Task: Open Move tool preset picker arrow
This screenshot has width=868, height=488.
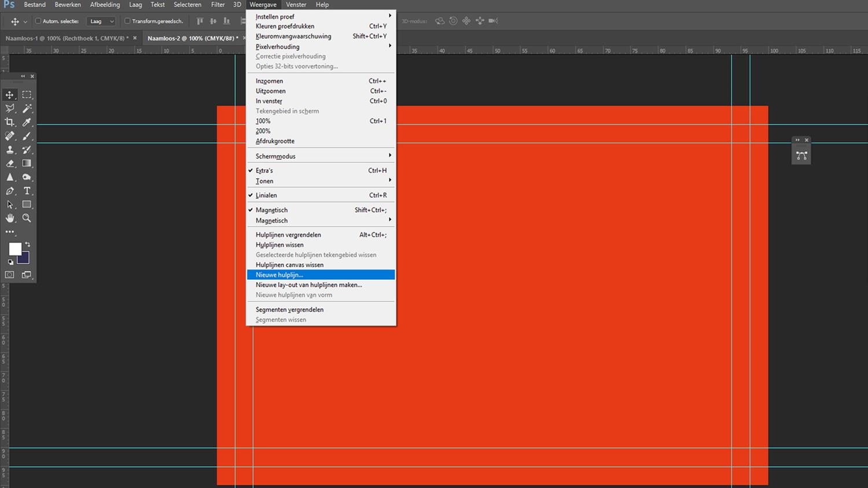Action: click(25, 21)
